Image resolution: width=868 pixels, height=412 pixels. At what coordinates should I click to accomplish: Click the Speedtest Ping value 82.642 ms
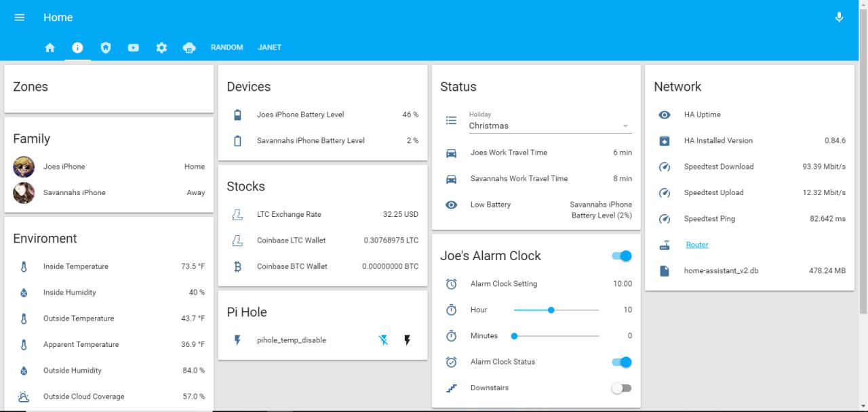tap(827, 219)
